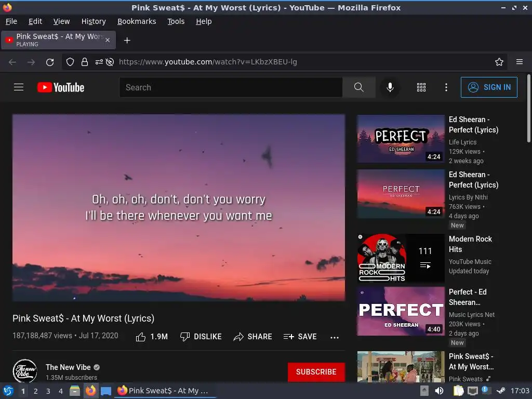
Task: View site security lock info
Action: (x=85, y=62)
